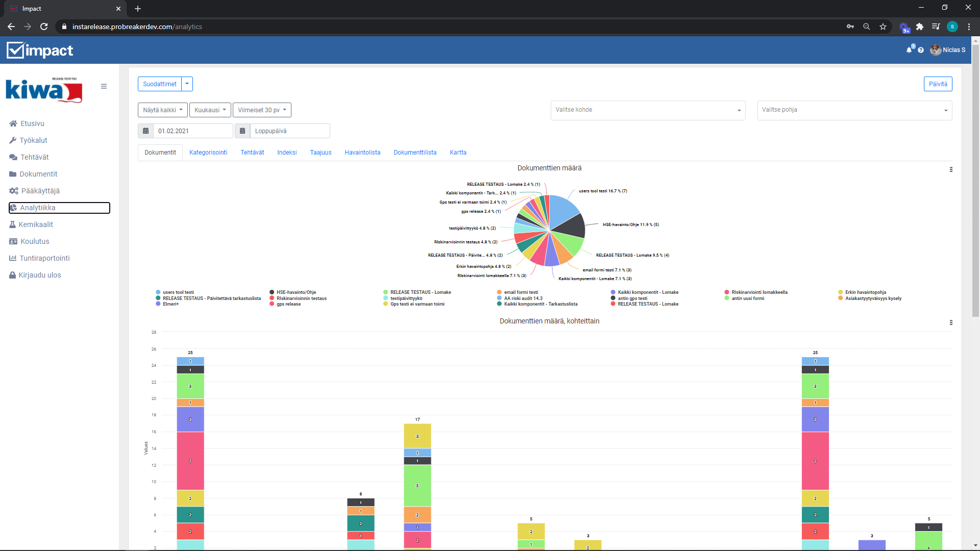980x551 pixels.
Task: Expand the Kuukausi dropdown
Action: pos(210,110)
